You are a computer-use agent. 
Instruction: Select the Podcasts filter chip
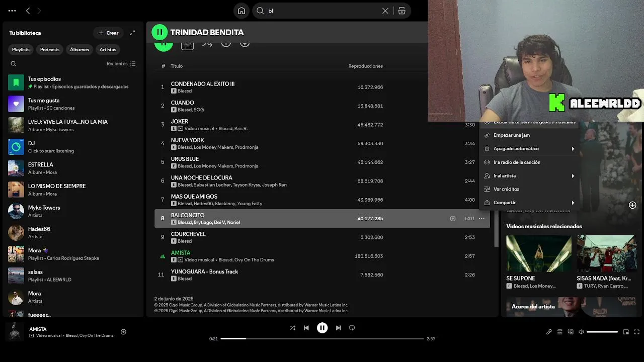(50, 49)
